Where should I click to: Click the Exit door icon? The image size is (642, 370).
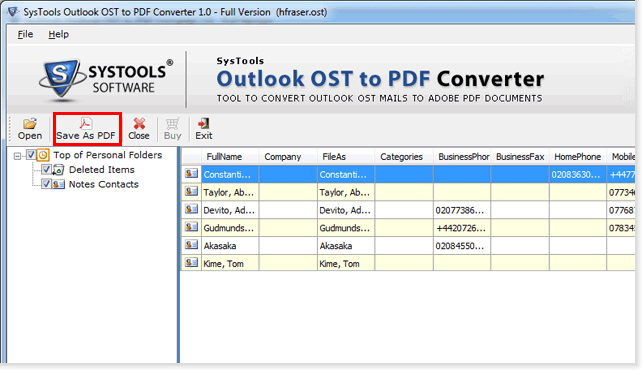(203, 123)
